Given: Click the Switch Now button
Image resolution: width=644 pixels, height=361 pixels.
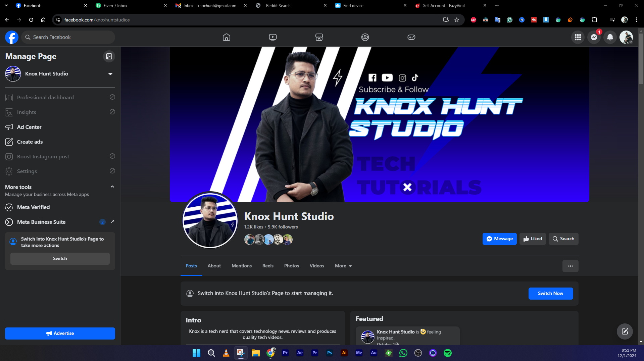Looking at the screenshot, I should pos(551,294).
